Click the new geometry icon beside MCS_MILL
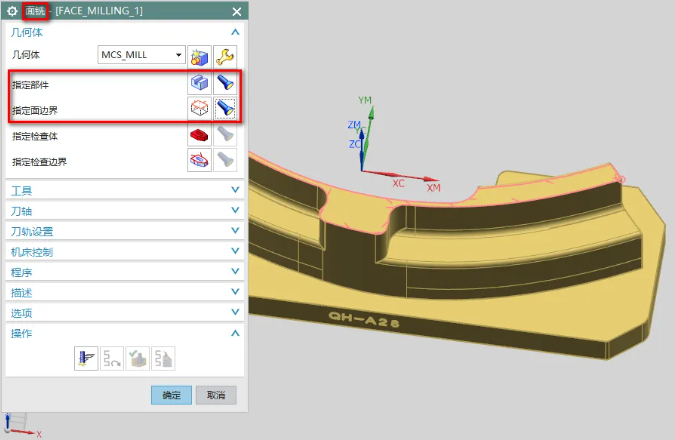This screenshot has width=675, height=440. pos(200,55)
